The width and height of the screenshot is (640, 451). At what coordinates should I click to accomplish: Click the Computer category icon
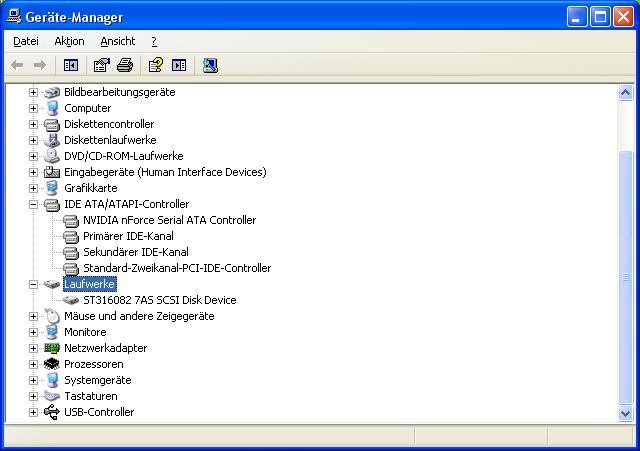coord(52,109)
